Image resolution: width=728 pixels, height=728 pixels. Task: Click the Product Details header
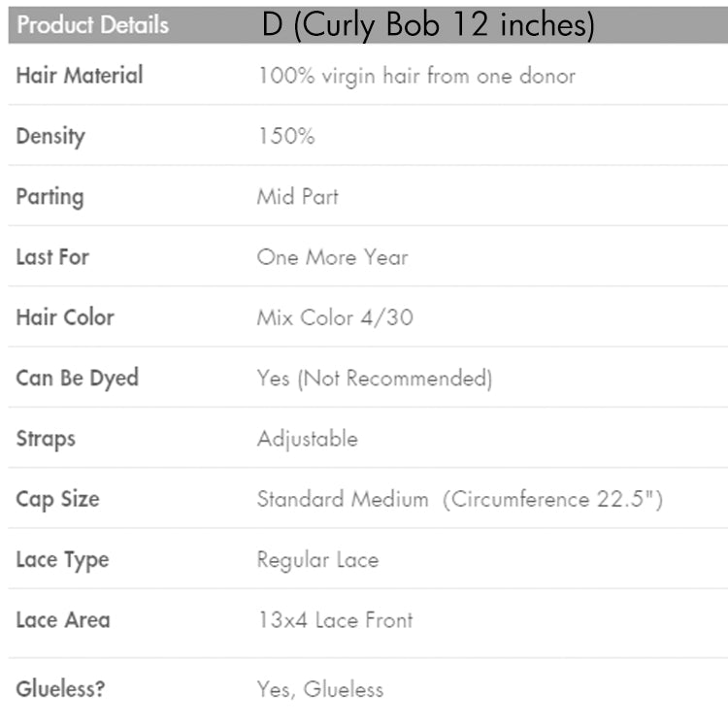(92, 25)
